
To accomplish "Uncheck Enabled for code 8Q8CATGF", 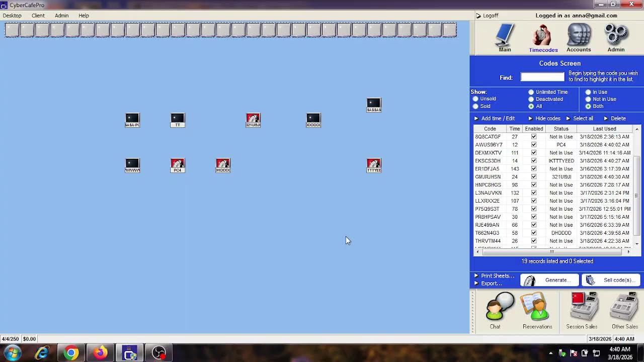I will (x=534, y=137).
